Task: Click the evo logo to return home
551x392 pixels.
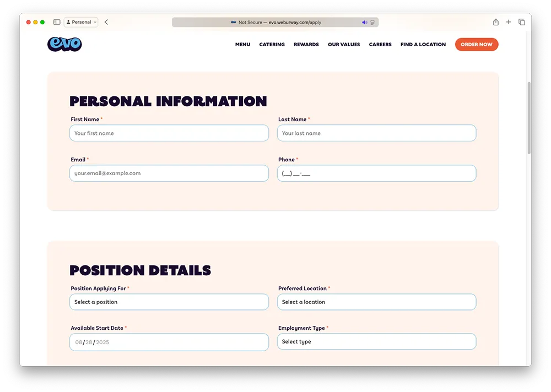Action: (x=64, y=44)
